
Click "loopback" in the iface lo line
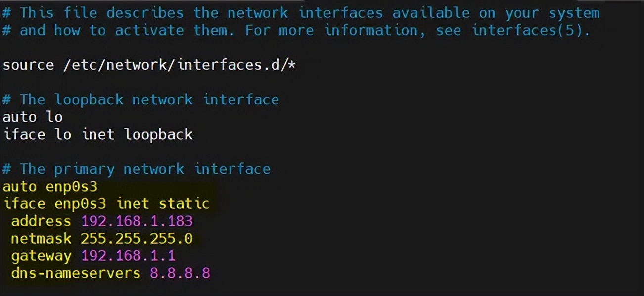pyautogui.click(x=158, y=134)
